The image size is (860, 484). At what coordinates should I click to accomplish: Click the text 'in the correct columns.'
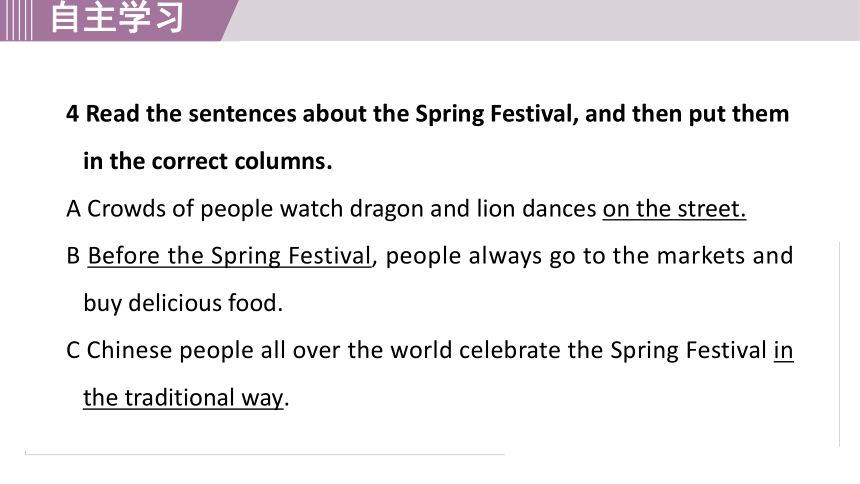coord(208,161)
